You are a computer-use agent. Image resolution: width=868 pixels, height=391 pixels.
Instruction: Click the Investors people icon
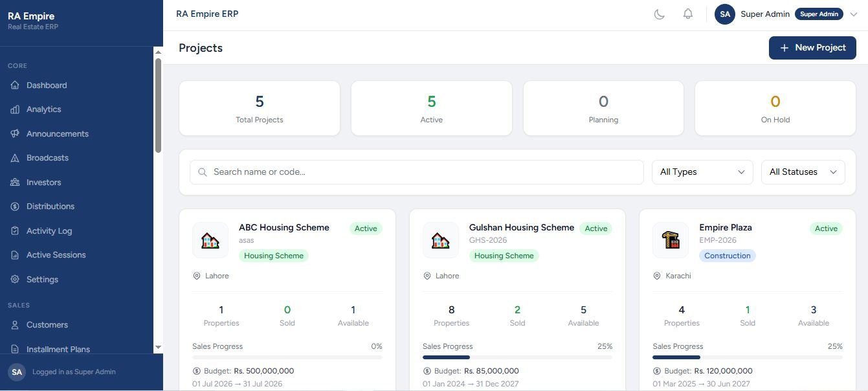coord(15,183)
